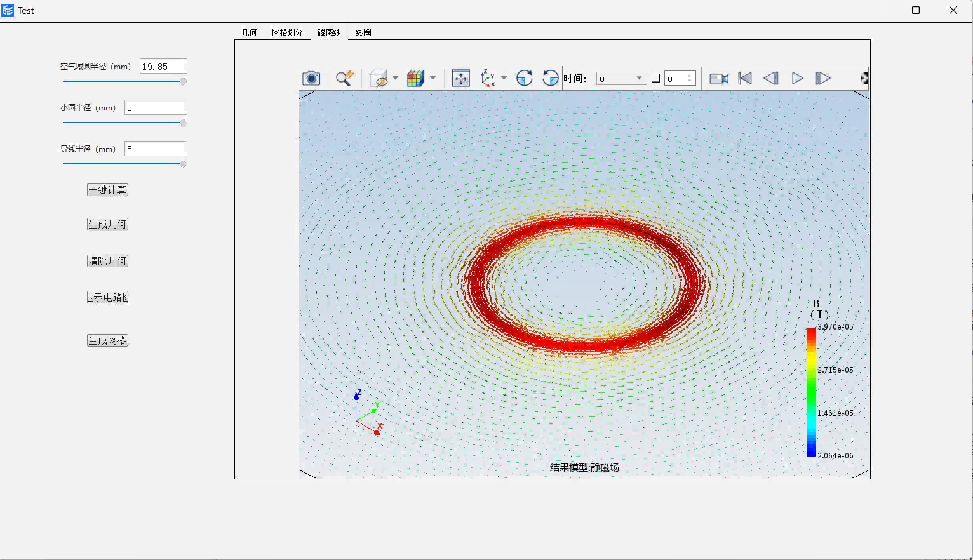Image resolution: width=973 pixels, height=560 pixels.
Task: Click the fit-to-view arrows icon
Action: point(460,78)
